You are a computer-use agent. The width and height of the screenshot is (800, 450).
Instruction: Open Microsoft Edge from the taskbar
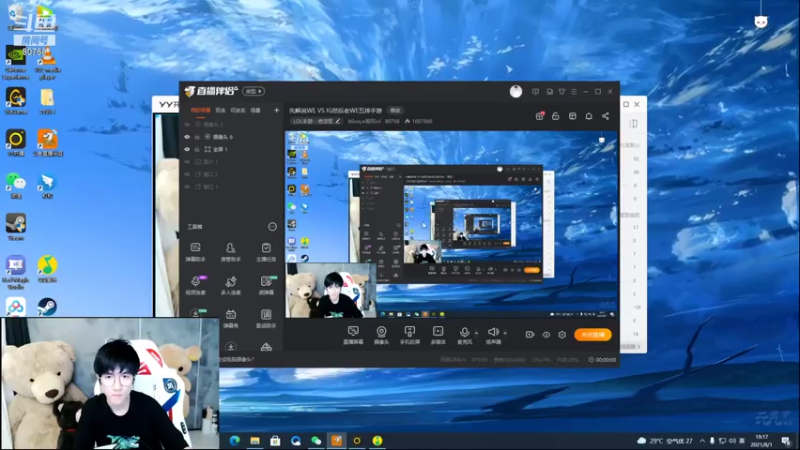[x=235, y=441]
